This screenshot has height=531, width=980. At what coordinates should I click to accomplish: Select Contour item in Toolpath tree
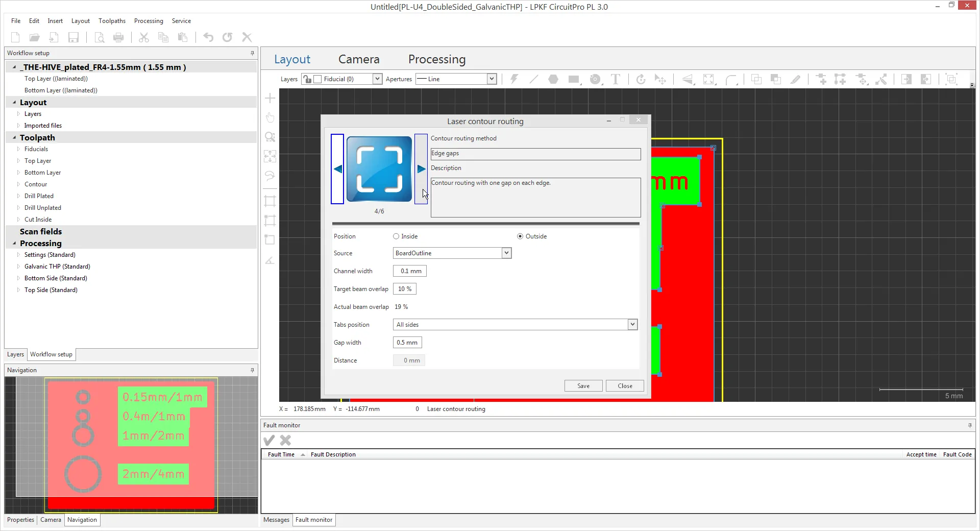36,184
